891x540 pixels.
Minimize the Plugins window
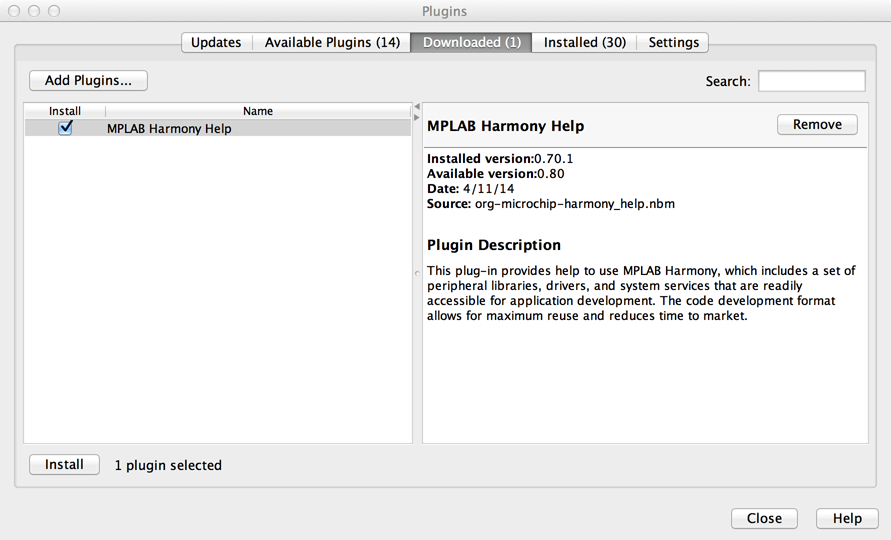point(34,11)
